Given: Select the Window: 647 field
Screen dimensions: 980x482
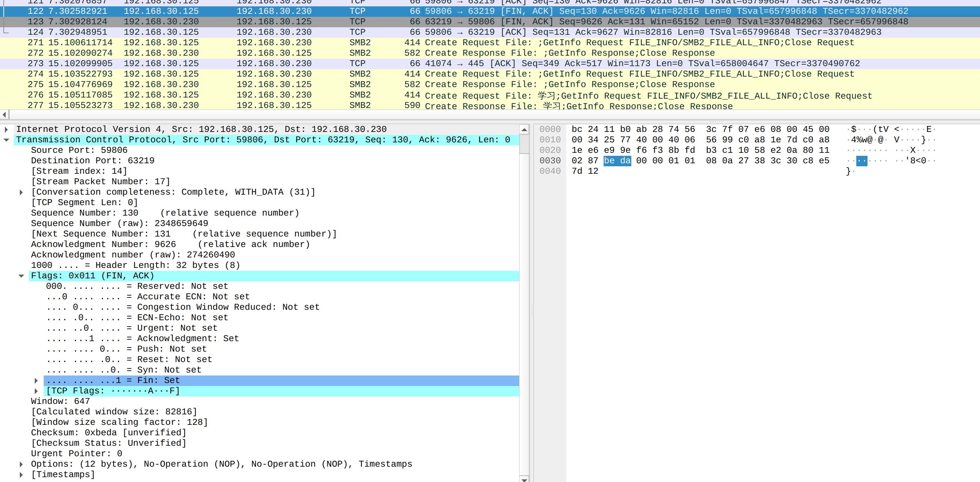Looking at the screenshot, I should pyautogui.click(x=60, y=401).
